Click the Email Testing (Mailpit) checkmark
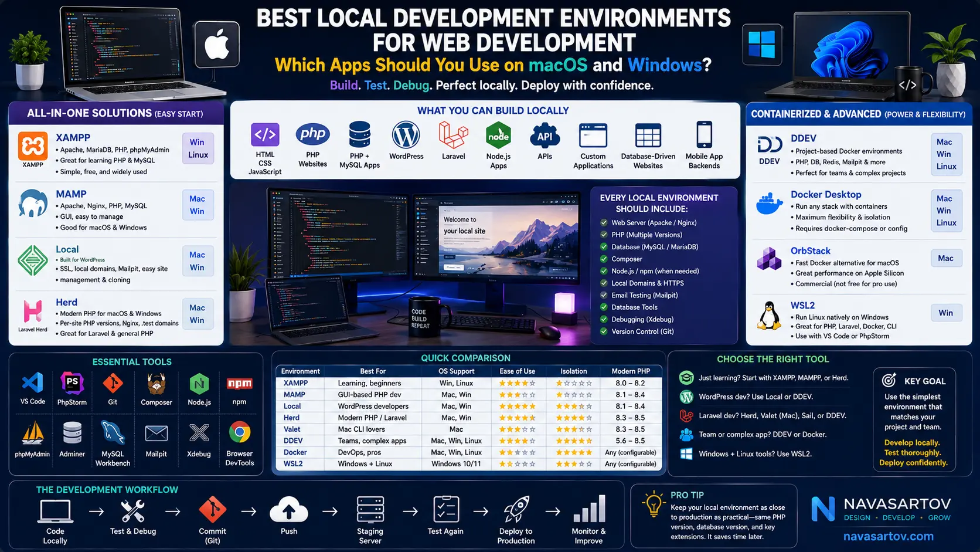Screen dimensions: 980x552 [604, 295]
